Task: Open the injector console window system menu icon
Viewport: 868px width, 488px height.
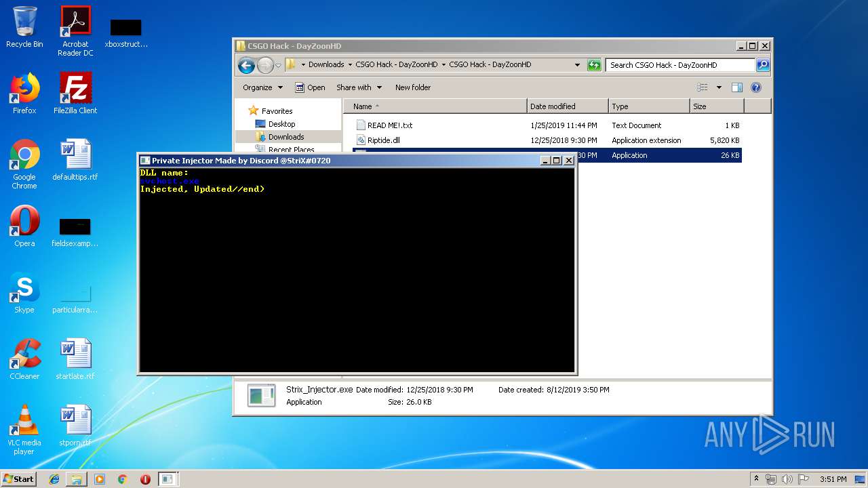Action: point(144,161)
